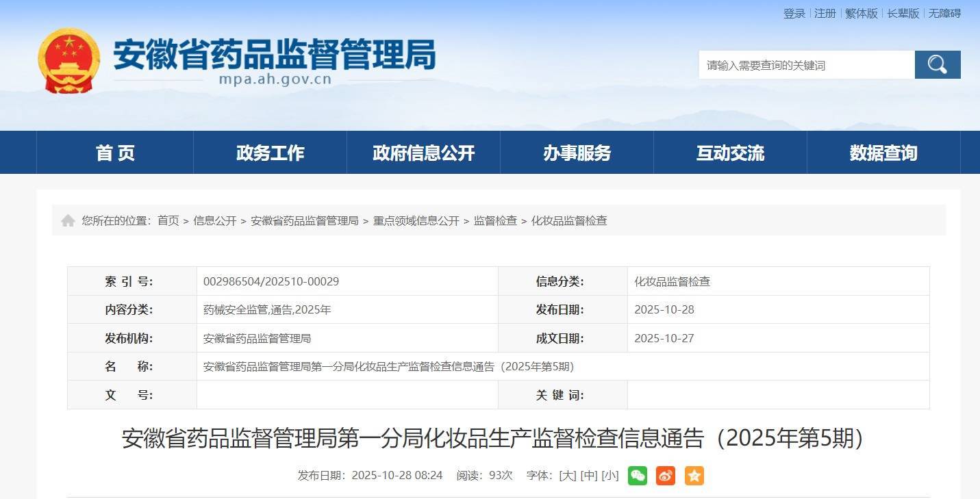The height and width of the screenshot is (499, 980).
Task: Add page to favorites with star icon
Action: pyautogui.click(x=694, y=475)
